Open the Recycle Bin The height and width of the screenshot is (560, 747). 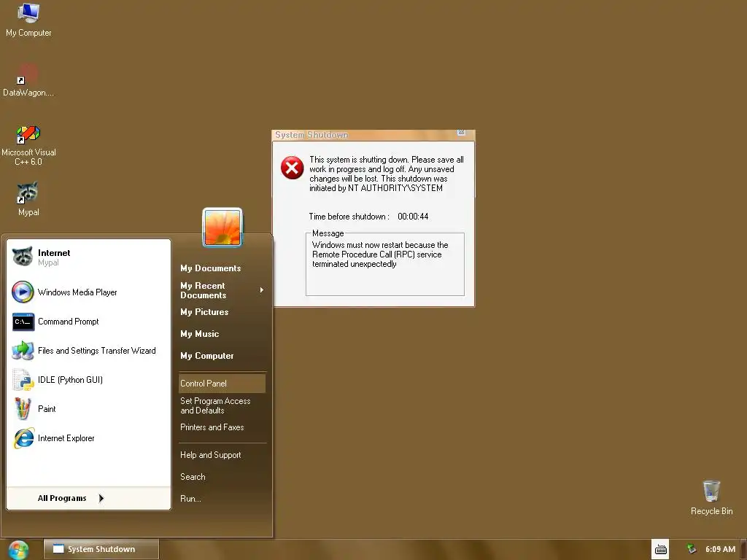click(711, 497)
